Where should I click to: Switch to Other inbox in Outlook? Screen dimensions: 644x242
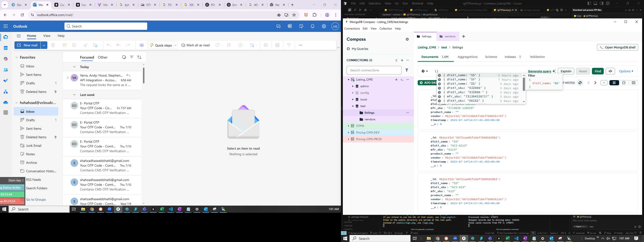click(x=103, y=57)
